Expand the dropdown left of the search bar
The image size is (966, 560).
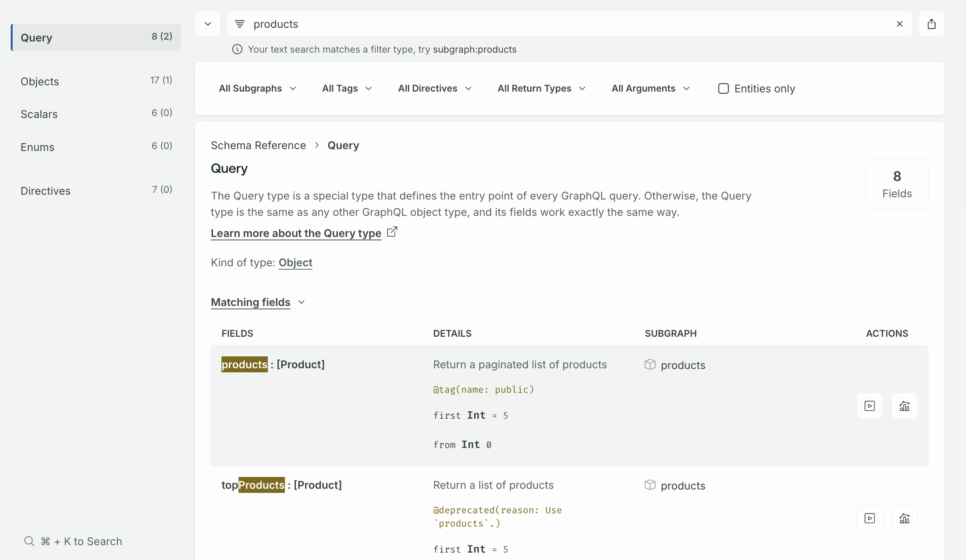[x=208, y=24]
